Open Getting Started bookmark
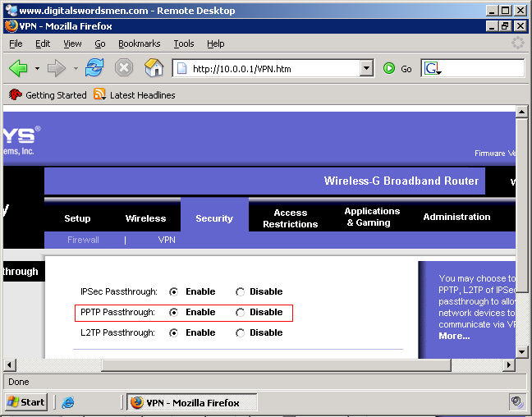 click(x=48, y=95)
